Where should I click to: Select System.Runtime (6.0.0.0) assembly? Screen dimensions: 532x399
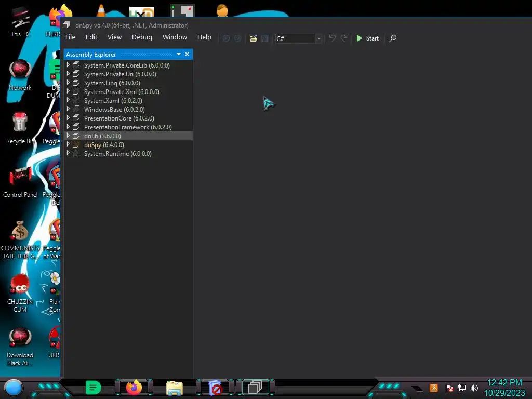point(118,153)
